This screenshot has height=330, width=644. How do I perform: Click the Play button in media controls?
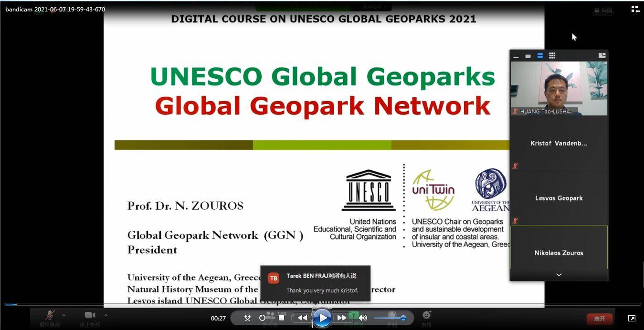(x=322, y=318)
